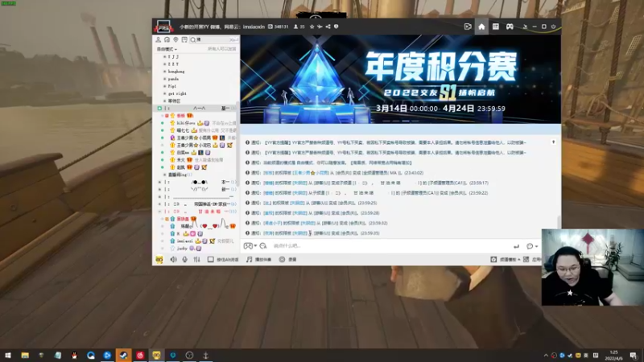
Task: Click the headset icon in sidebar toolbar
Action: point(167,39)
